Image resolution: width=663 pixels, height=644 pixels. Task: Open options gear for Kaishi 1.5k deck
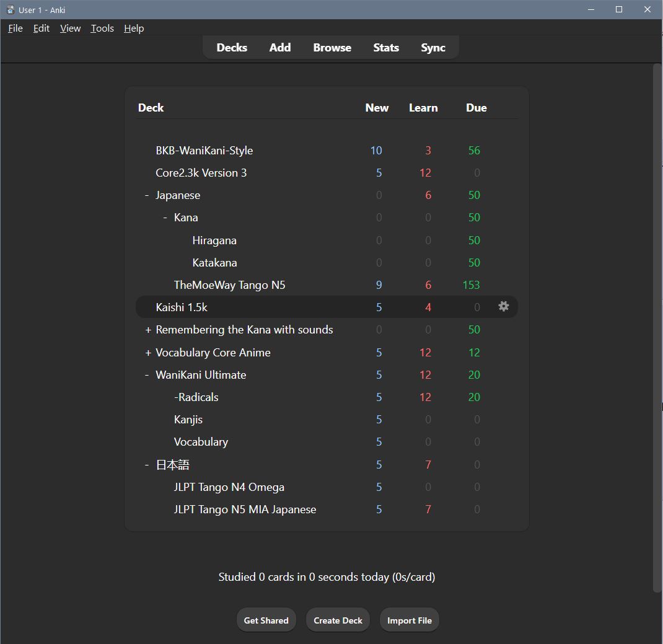point(503,306)
